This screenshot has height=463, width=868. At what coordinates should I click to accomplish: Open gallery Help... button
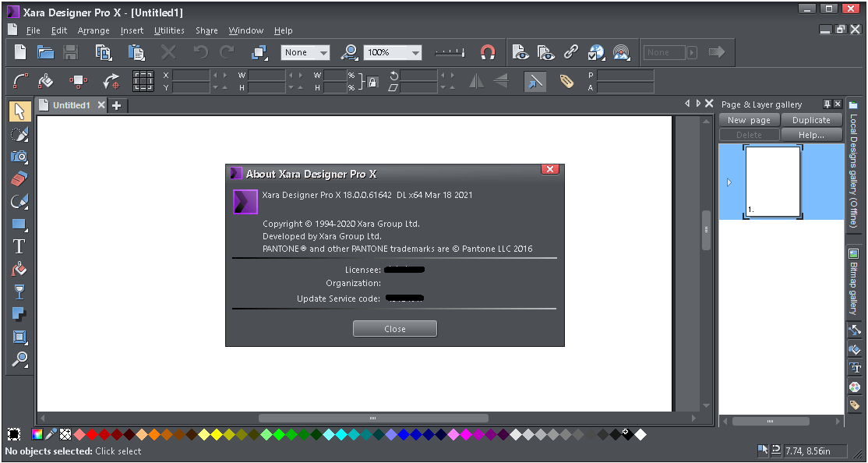click(812, 135)
